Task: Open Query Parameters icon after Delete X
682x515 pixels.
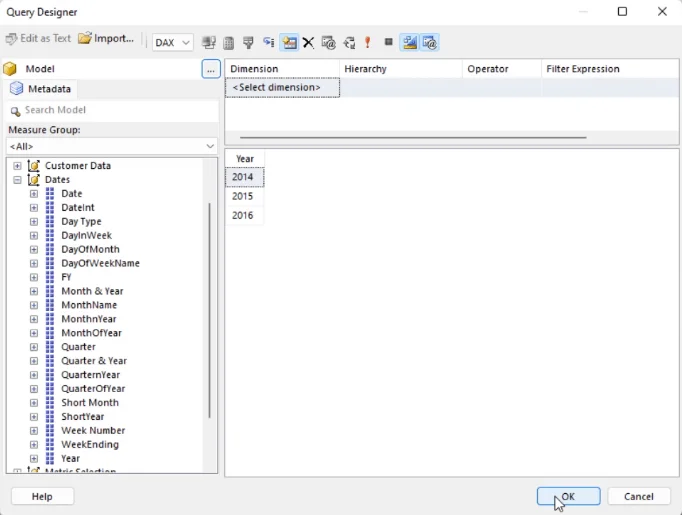Action: pos(328,43)
